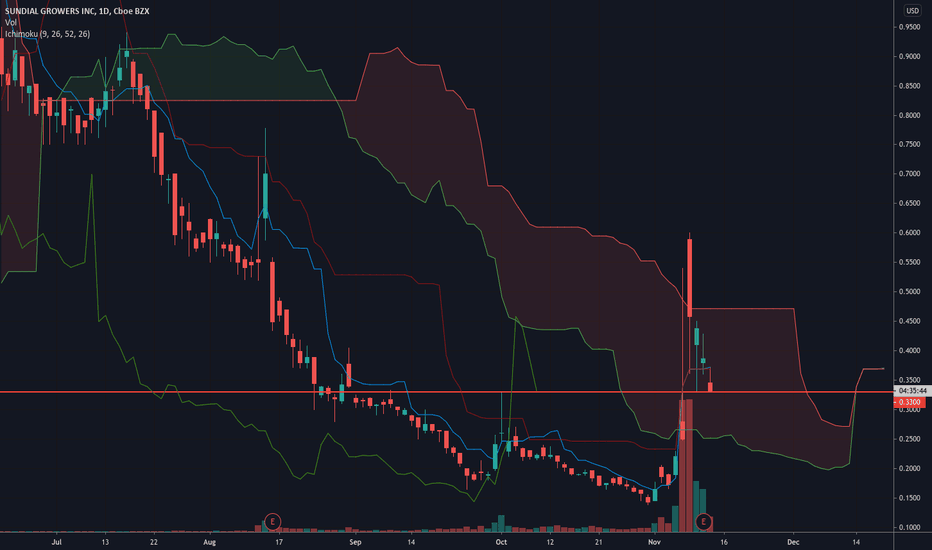The height and width of the screenshot is (550, 932).
Task: Click the 0.2000 price axis label
Action: coord(909,469)
